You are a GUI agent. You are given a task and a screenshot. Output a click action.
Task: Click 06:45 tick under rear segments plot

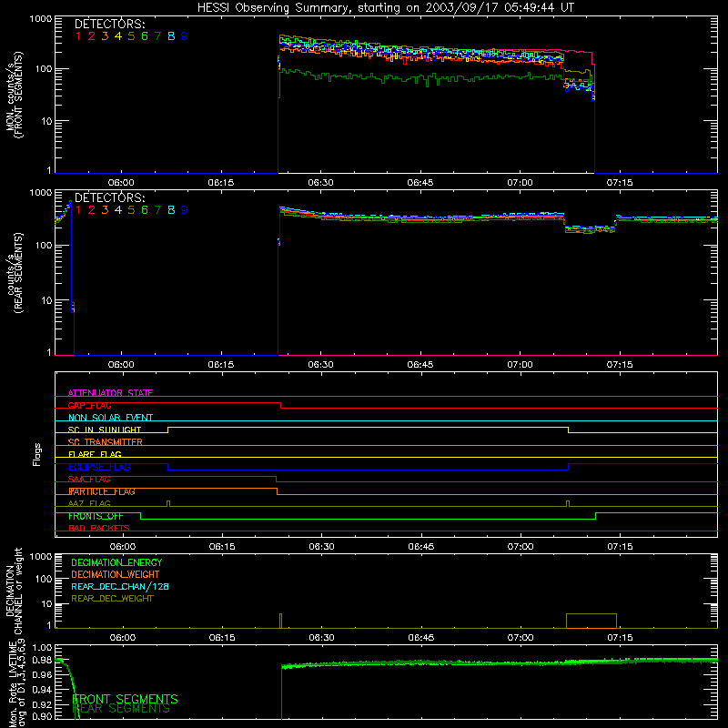(x=420, y=365)
